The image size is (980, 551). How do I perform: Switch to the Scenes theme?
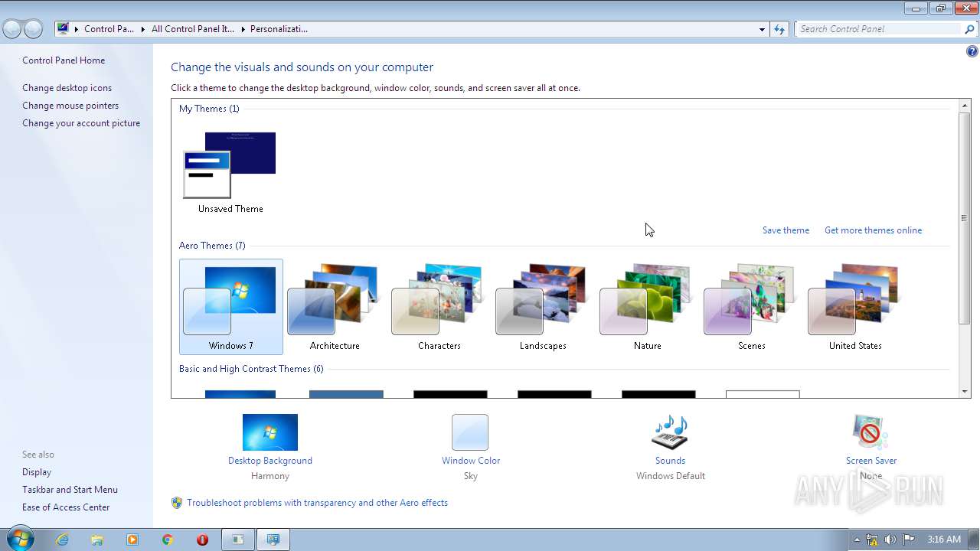point(751,307)
